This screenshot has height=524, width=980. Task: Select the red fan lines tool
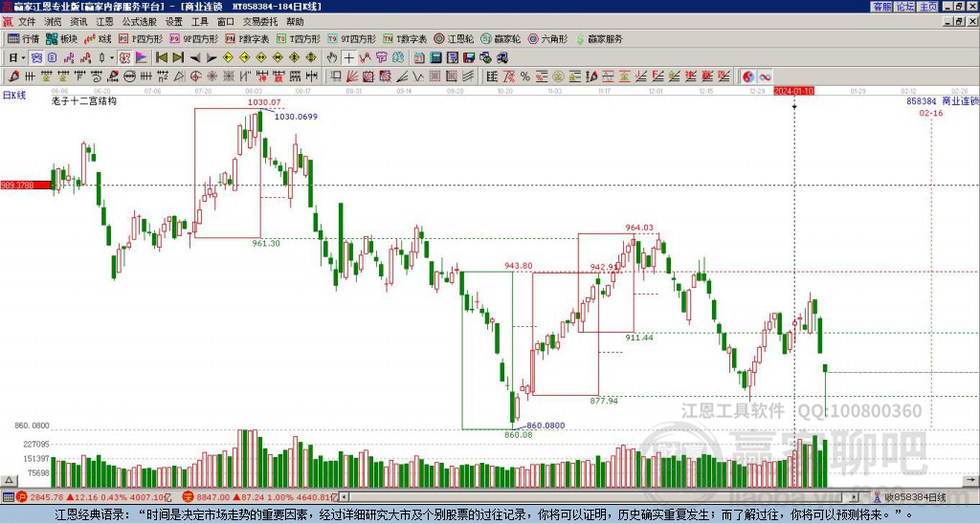click(x=352, y=76)
